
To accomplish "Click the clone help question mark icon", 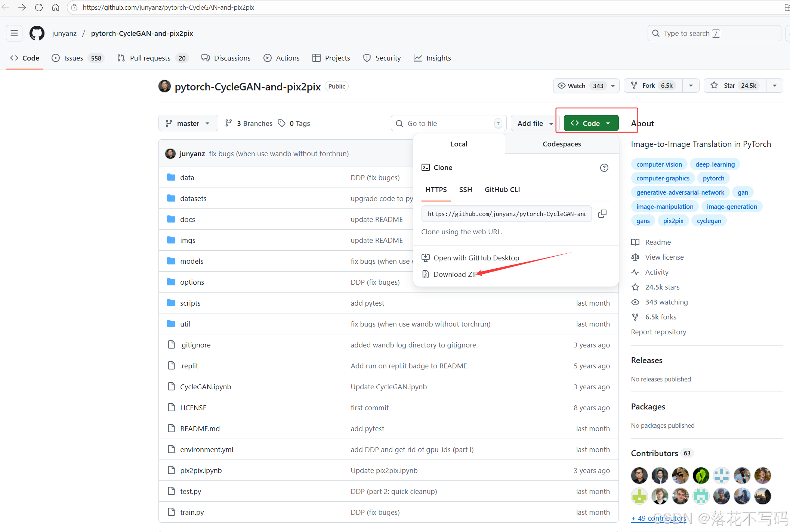I will [604, 168].
